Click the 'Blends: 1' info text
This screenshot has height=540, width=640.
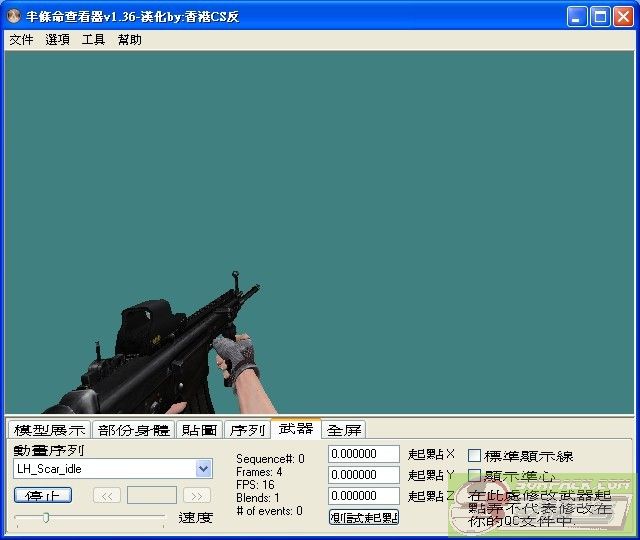tap(258, 498)
